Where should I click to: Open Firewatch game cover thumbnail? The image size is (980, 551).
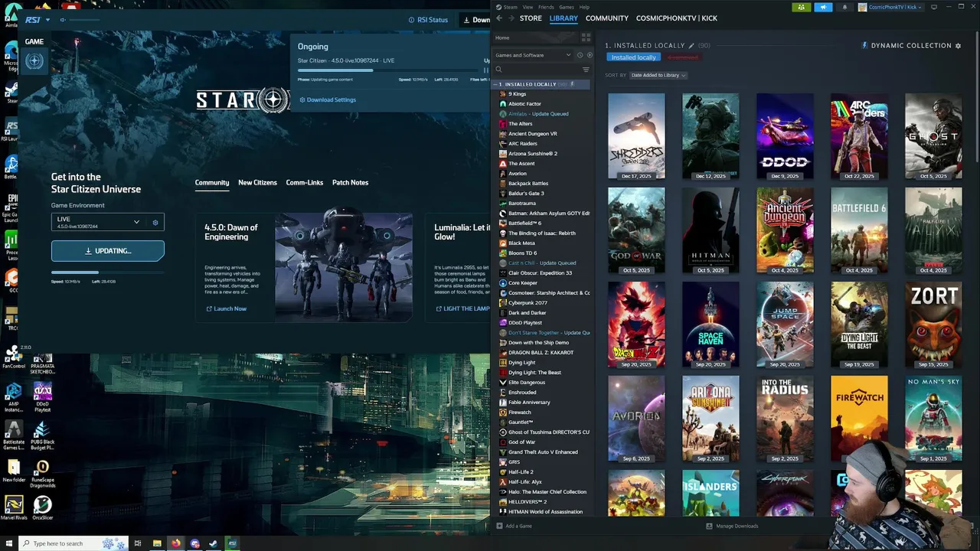click(859, 419)
